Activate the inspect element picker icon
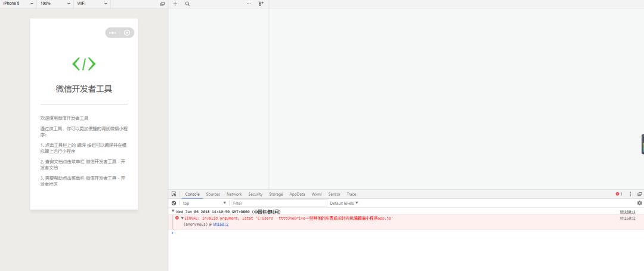This screenshot has width=644, height=271. click(174, 194)
